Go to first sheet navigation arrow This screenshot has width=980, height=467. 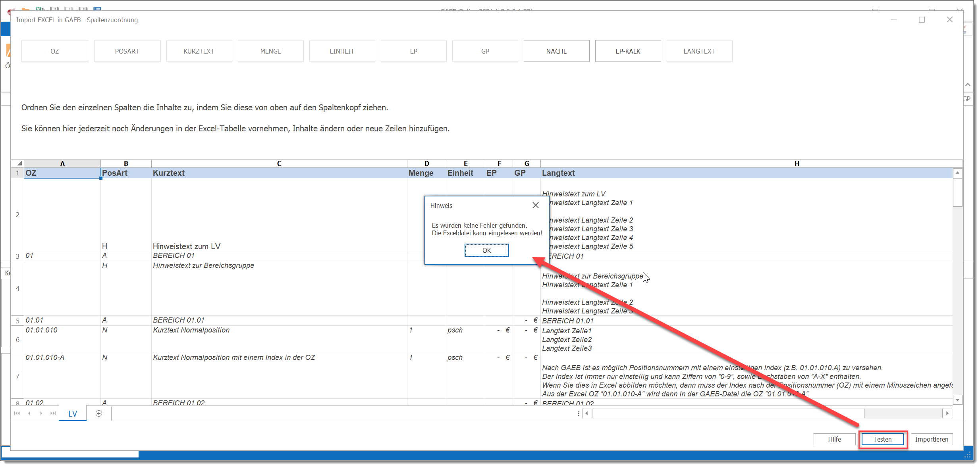click(x=17, y=413)
